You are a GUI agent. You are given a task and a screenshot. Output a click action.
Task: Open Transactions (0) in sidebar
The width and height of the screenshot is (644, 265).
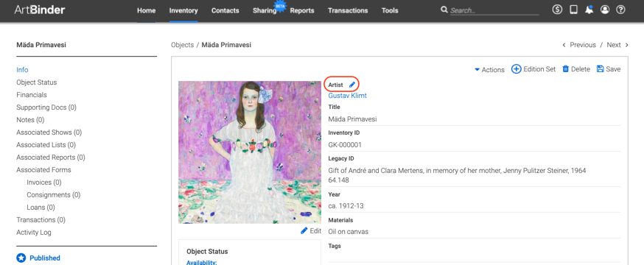41,219
